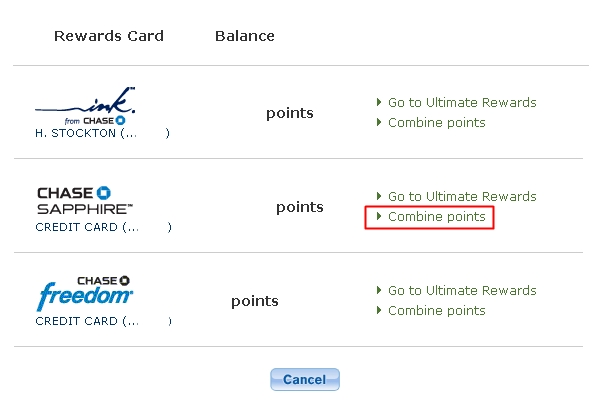Open the H. STOCKTON account link
Image resolution: width=601 pixels, height=407 pixels.
pos(102,133)
